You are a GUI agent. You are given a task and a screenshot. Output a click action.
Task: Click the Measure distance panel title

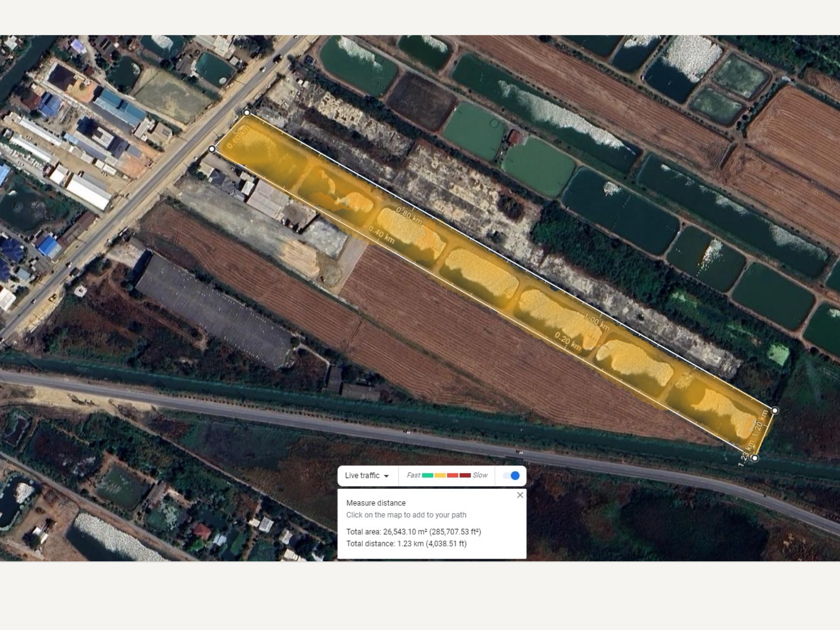click(376, 503)
